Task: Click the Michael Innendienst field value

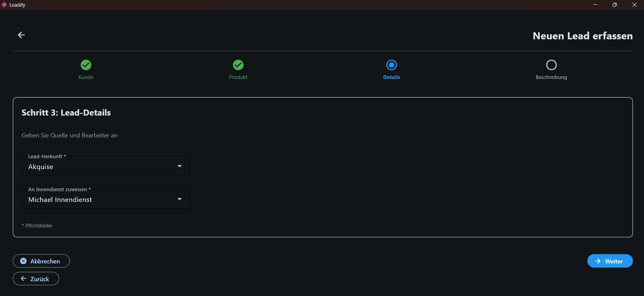Action: (x=60, y=199)
